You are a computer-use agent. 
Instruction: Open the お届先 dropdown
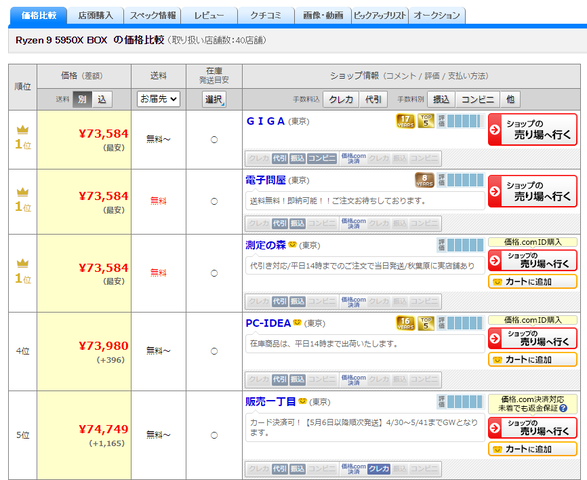(158, 99)
